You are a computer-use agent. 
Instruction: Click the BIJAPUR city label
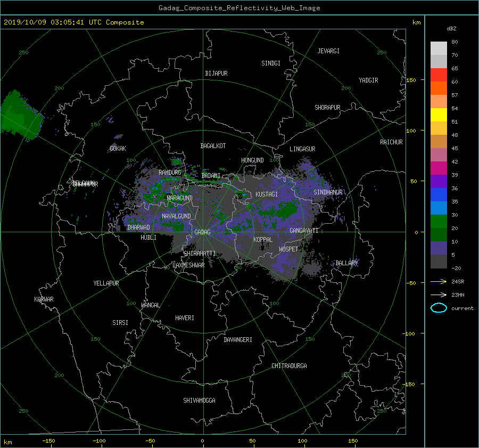(x=216, y=74)
